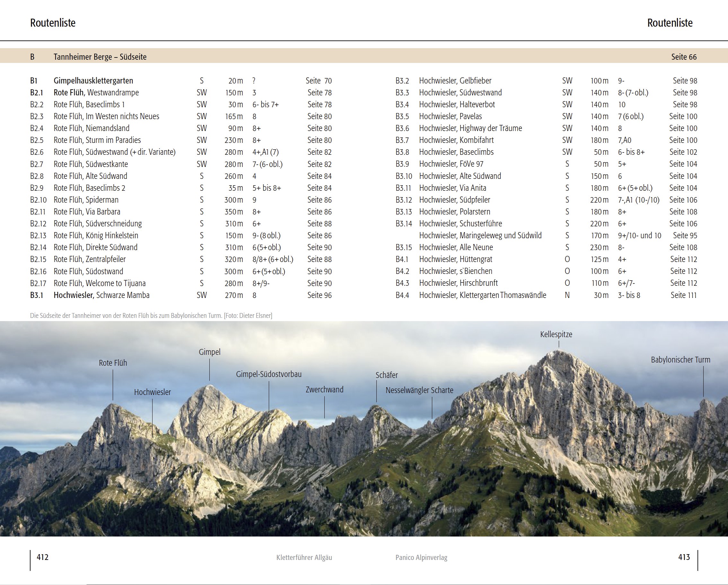Click 'Hochwiesler, s`Bienchen'
Image resolution: width=728 pixels, height=585 pixels.
coord(455,271)
